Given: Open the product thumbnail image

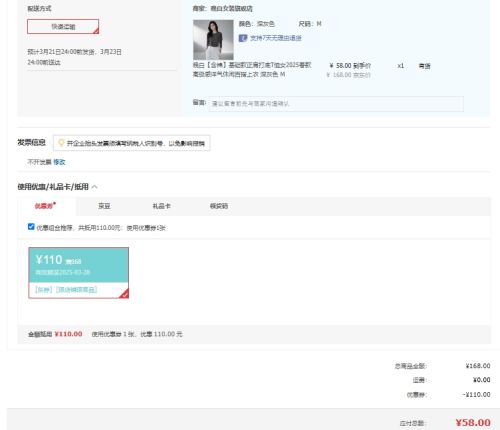Looking at the screenshot, I should point(213,40).
